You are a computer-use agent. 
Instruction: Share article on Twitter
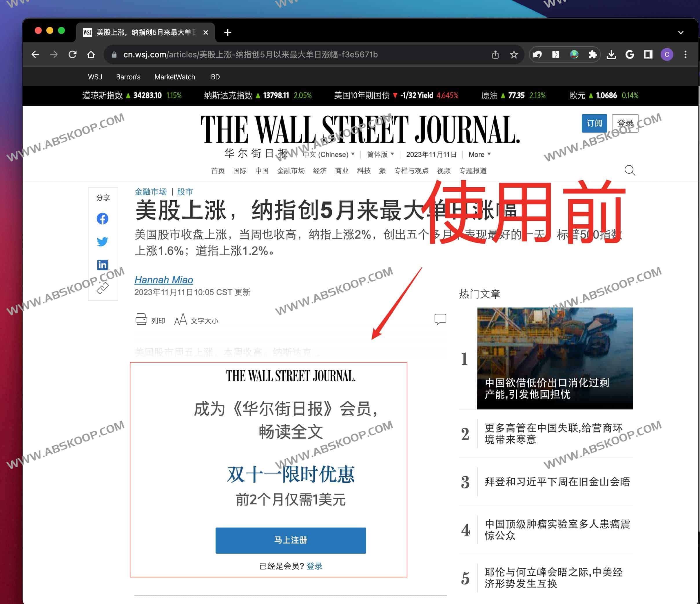[x=102, y=241]
